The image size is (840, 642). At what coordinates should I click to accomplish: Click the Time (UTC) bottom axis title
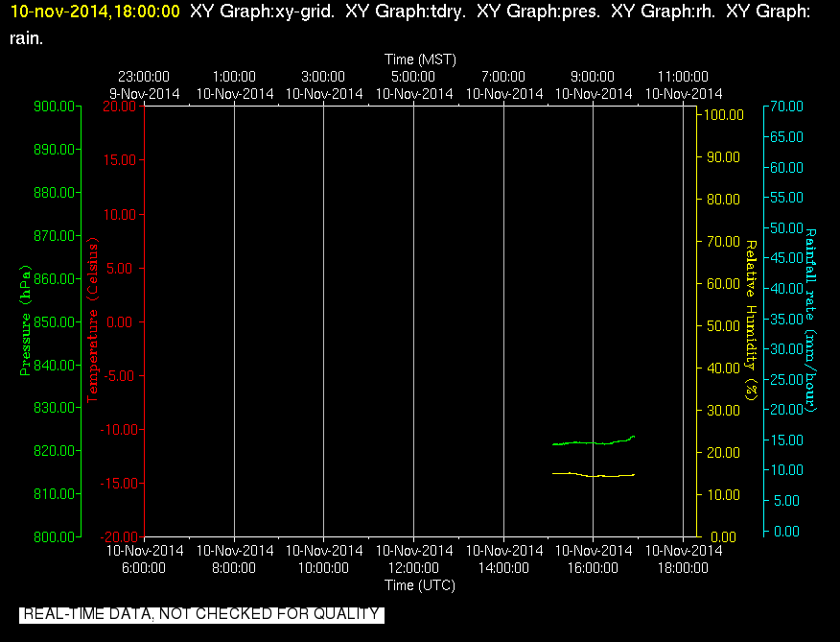420,585
